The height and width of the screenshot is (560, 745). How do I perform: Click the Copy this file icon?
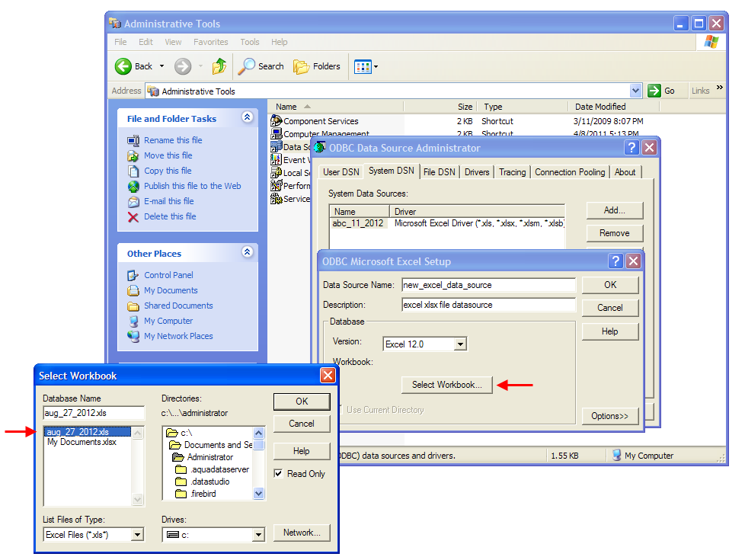click(133, 171)
